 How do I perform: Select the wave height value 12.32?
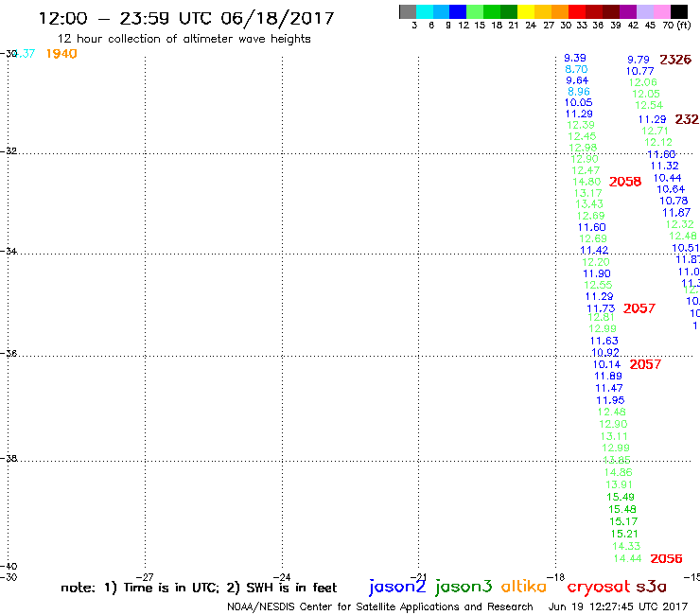pyautogui.click(x=680, y=224)
